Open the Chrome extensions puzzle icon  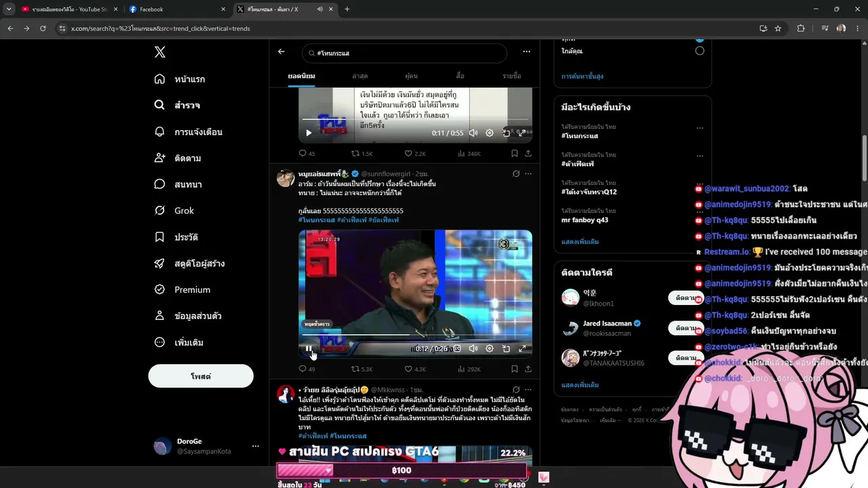(x=801, y=28)
